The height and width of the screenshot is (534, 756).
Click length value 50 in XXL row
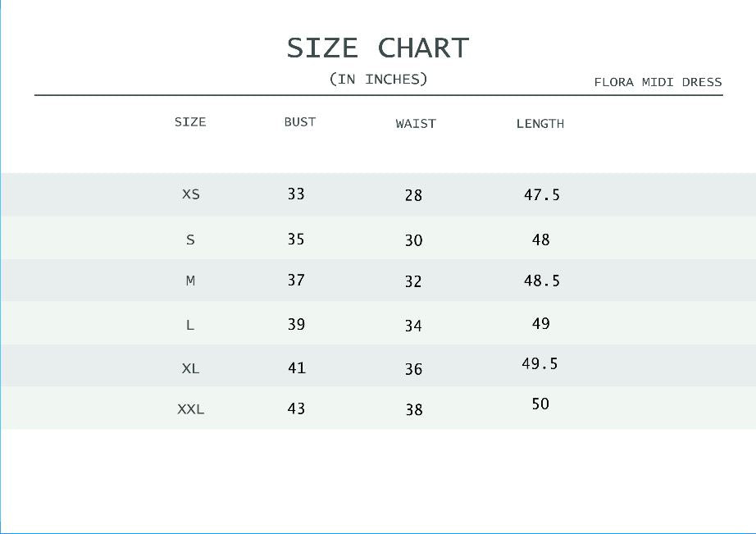coord(540,404)
